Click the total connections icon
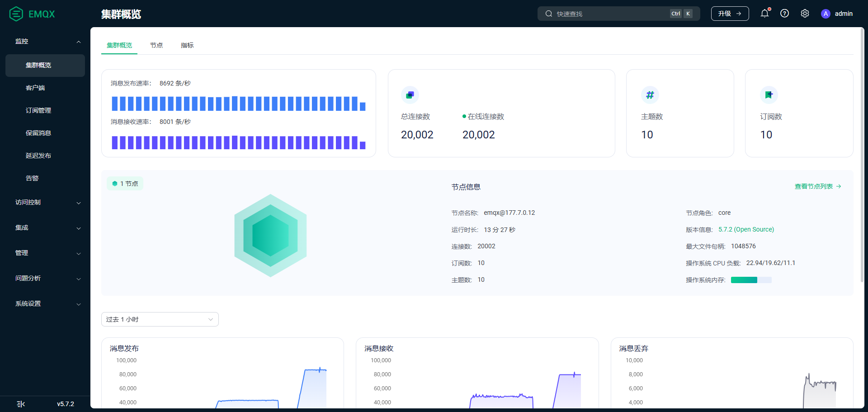The width and height of the screenshot is (868, 412). 410,95
